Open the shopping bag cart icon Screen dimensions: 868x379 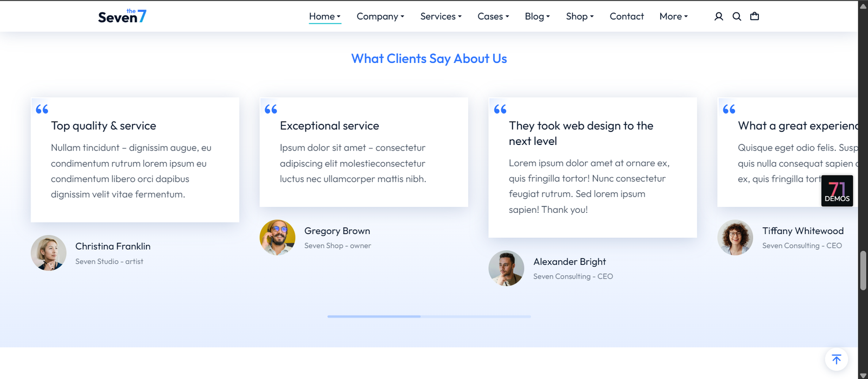(755, 16)
